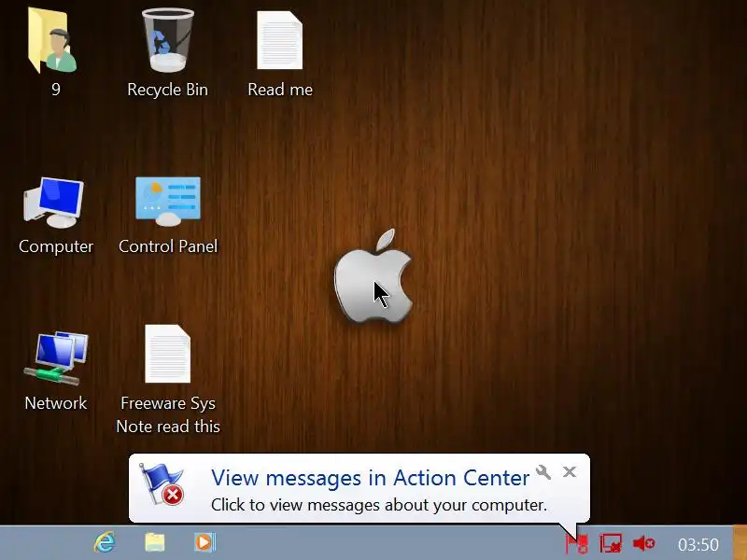
Task: Click the 03:50 taskbar clock
Action: coord(698,544)
